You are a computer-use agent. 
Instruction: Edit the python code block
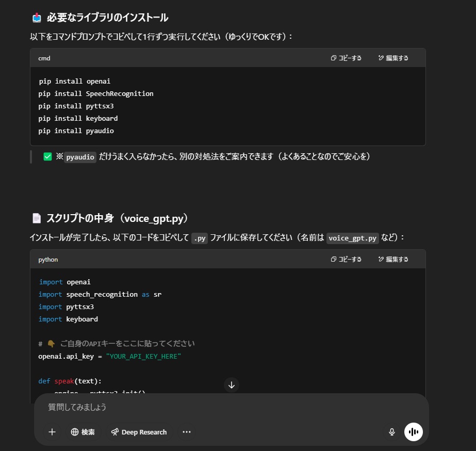tap(393, 259)
